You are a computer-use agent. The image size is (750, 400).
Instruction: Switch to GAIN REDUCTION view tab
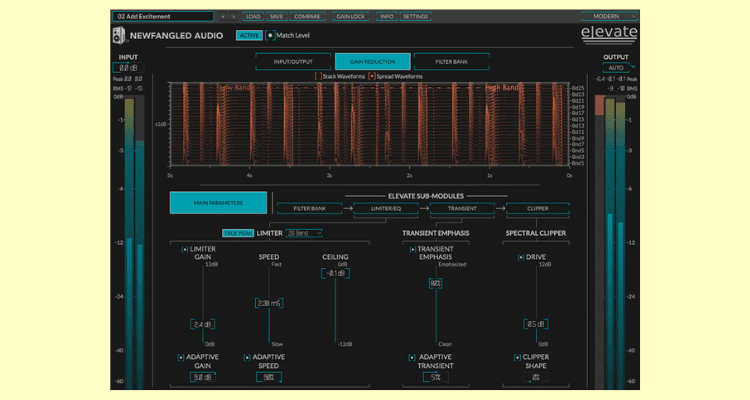(373, 62)
